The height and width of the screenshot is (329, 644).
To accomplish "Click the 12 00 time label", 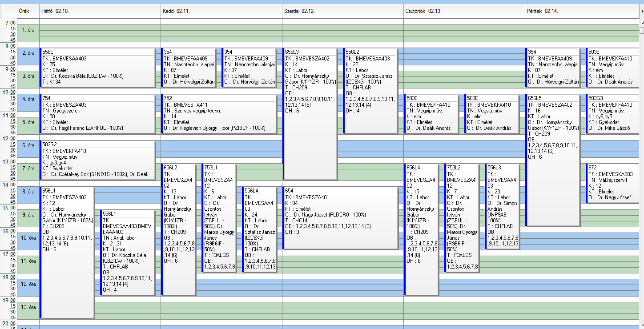I will click(8, 138).
